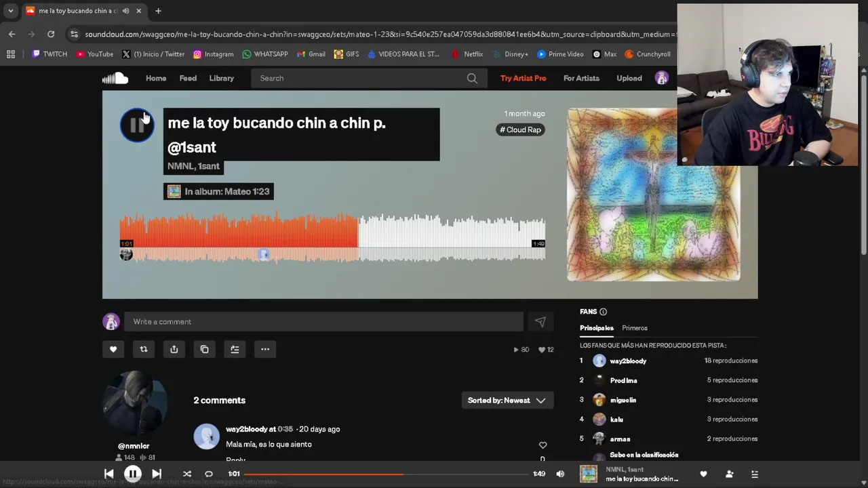
Task: Open way2bloody commenter name link
Action: tap(246, 429)
